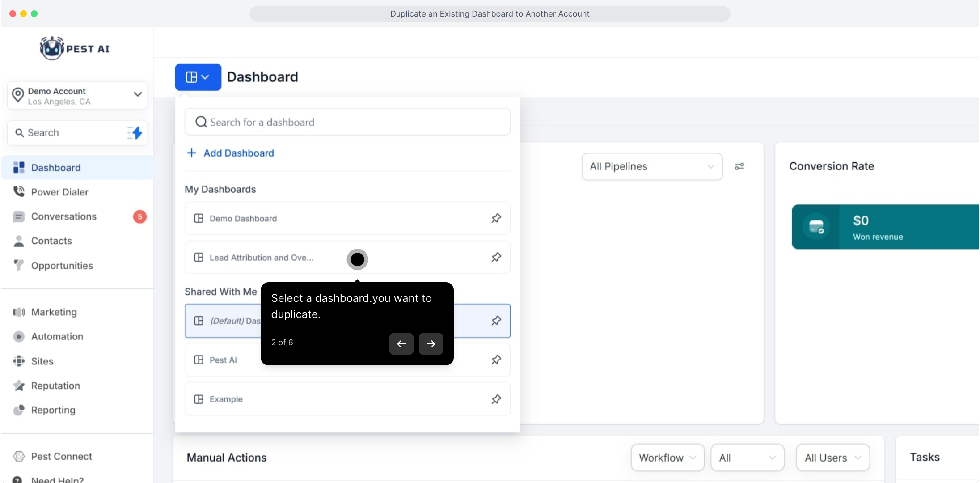
Task: Select Demo Dashboard from My Dashboards
Action: (x=347, y=218)
